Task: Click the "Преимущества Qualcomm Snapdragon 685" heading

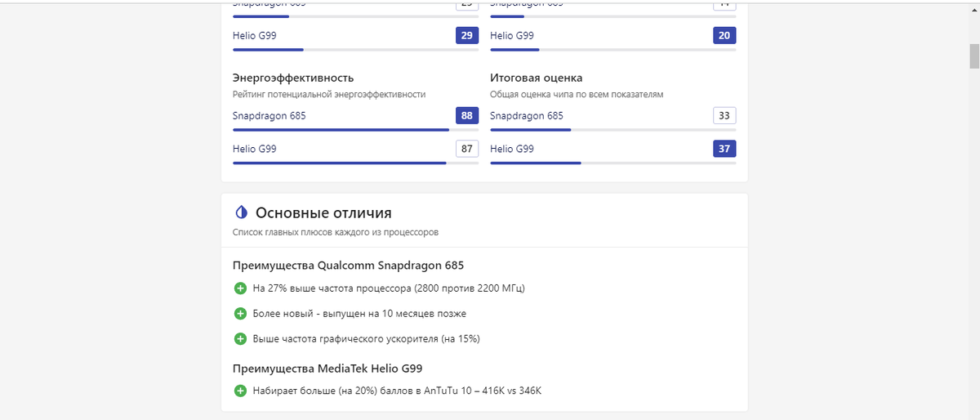Action: coord(349,266)
